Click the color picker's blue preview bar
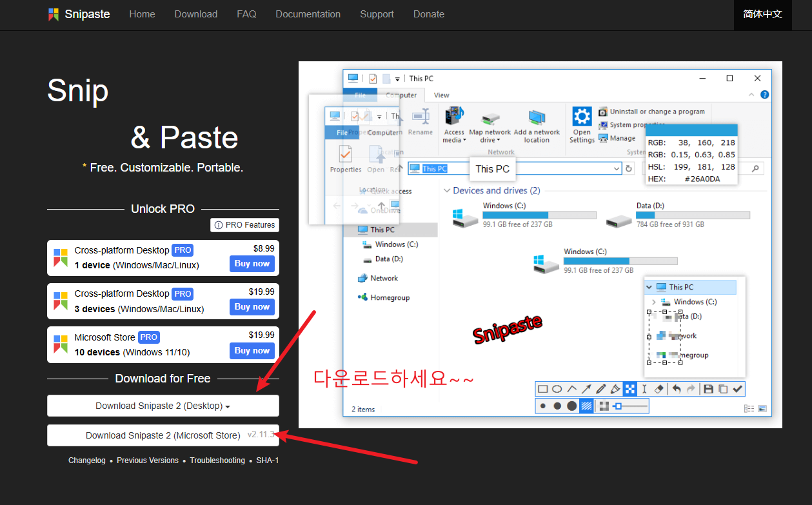Screen dimensions: 812x505 tap(691, 130)
